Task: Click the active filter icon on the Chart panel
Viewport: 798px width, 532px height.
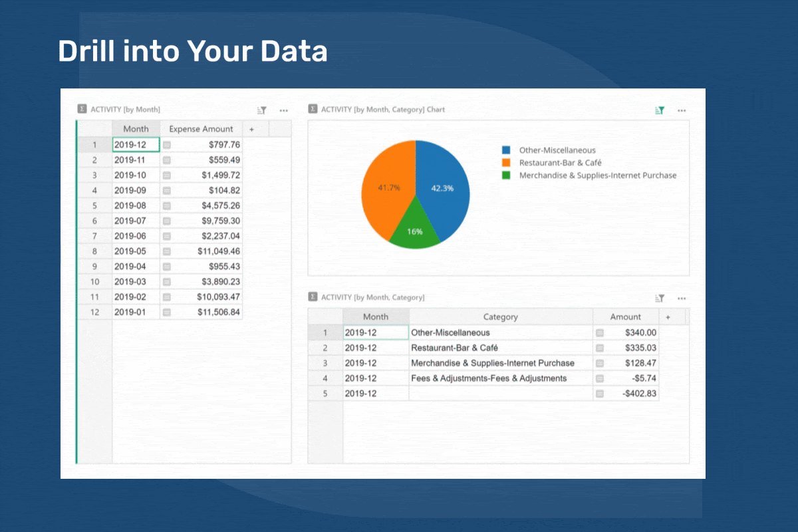Action: point(659,110)
